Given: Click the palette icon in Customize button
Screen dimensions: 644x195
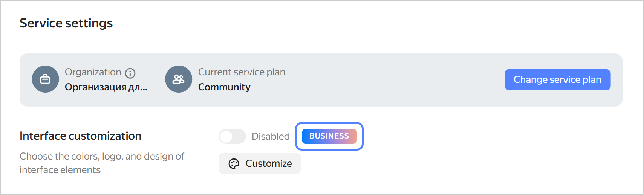Looking at the screenshot, I should (x=234, y=164).
